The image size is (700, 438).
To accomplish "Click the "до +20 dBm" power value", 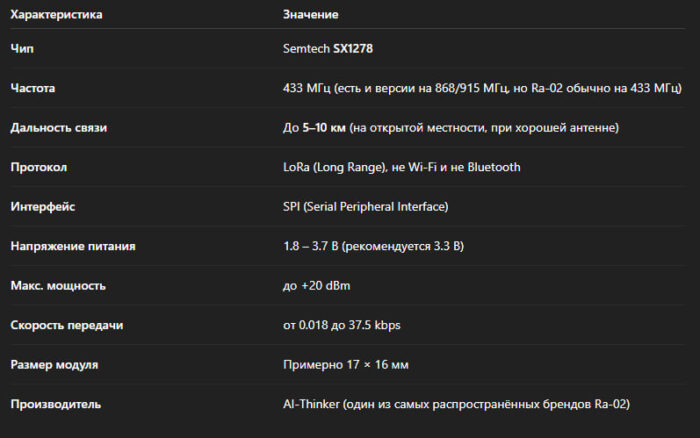I will coord(316,286).
